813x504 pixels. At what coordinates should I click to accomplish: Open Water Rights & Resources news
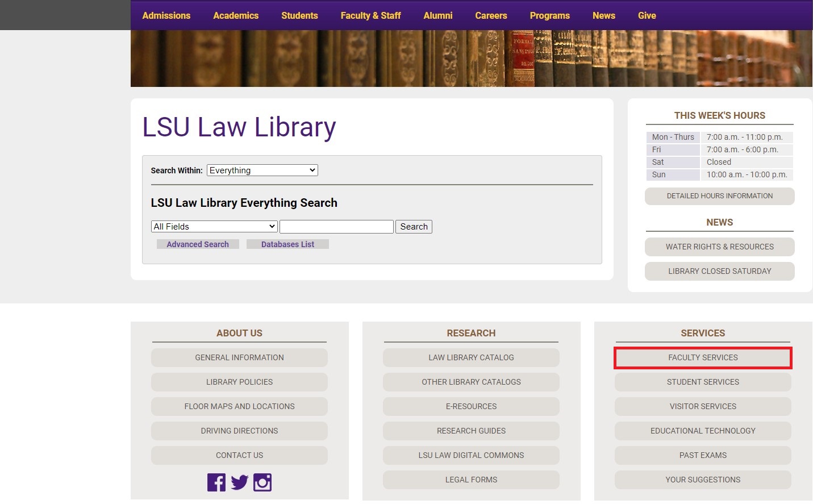(x=719, y=247)
